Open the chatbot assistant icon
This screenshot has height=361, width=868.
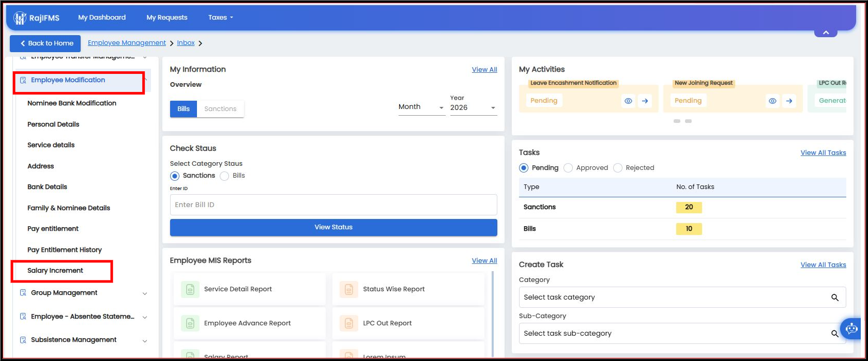tap(851, 328)
